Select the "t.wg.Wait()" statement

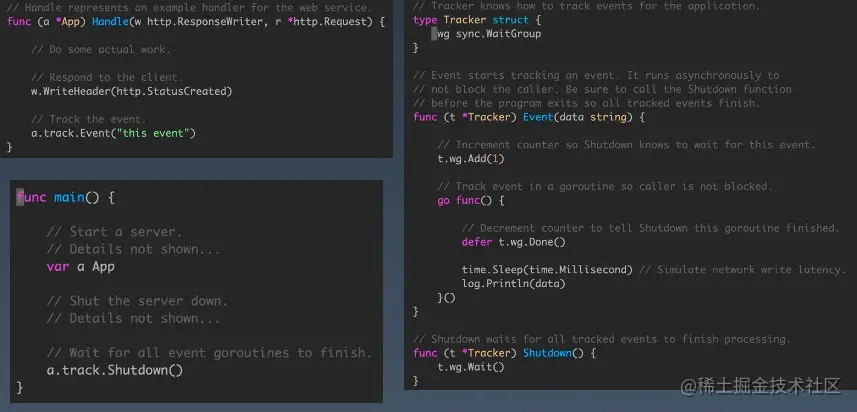[x=471, y=367]
